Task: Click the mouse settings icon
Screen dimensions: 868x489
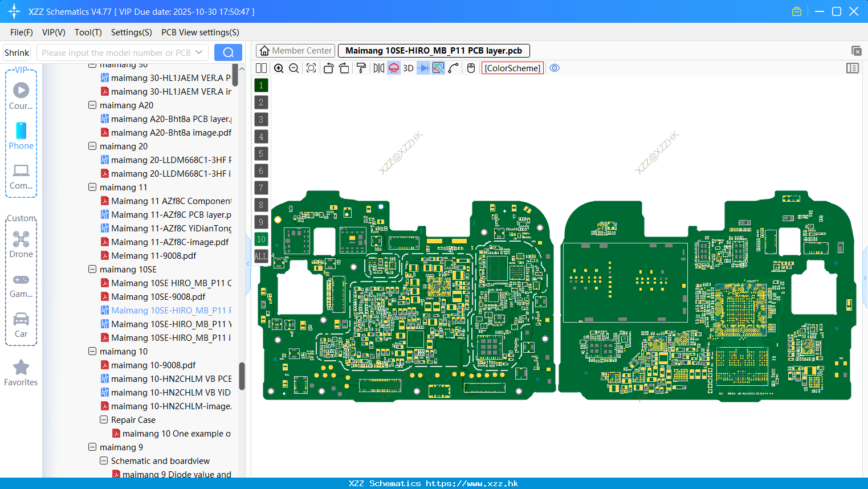Action: [x=471, y=68]
